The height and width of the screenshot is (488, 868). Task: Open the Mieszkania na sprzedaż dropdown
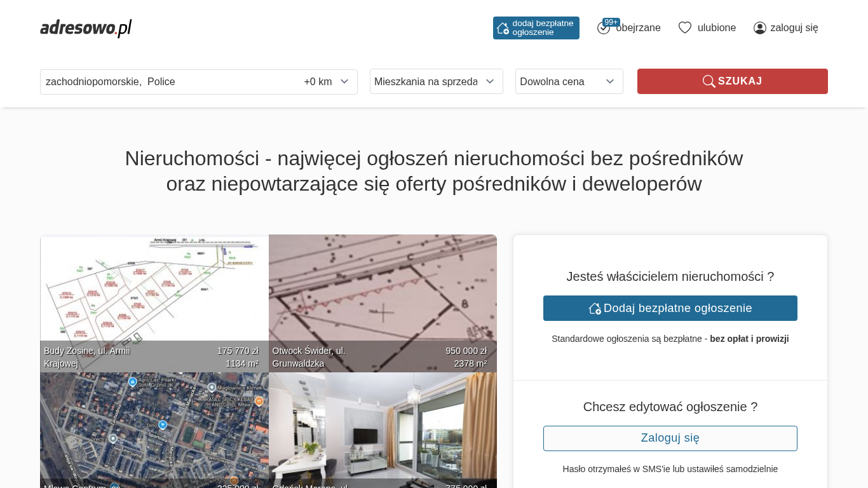coord(436,81)
